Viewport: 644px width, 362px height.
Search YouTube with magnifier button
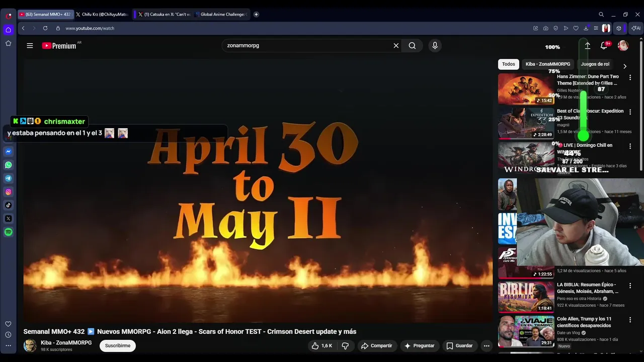click(412, 46)
